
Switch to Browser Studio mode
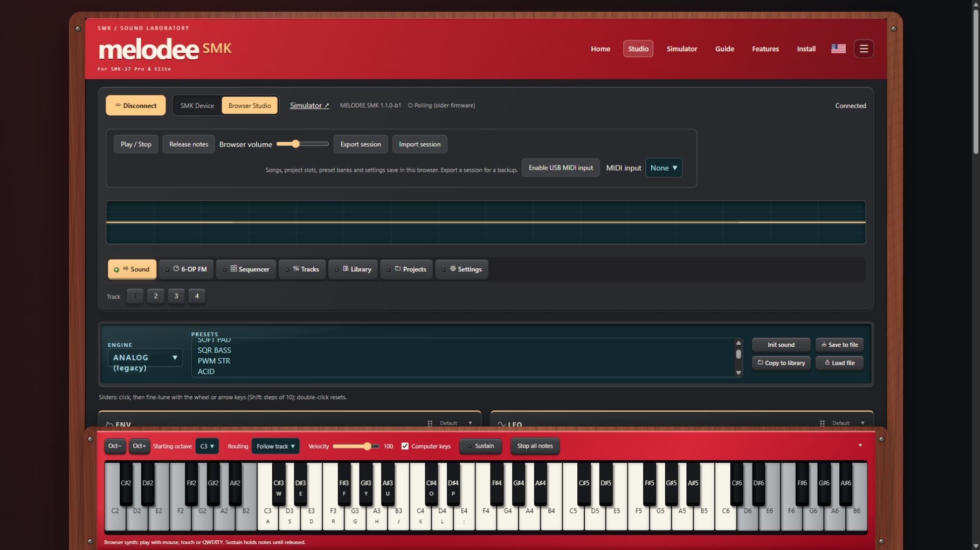tap(250, 106)
